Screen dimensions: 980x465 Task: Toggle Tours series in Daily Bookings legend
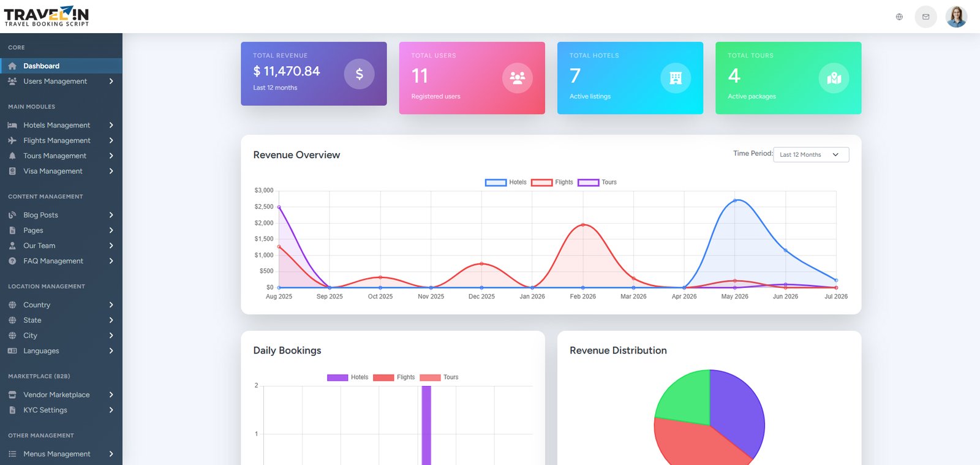[439, 377]
